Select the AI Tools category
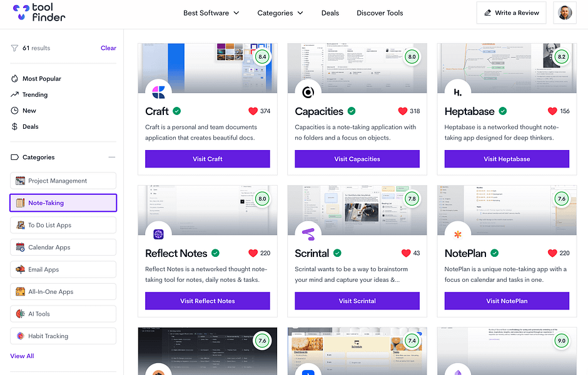 click(63, 314)
